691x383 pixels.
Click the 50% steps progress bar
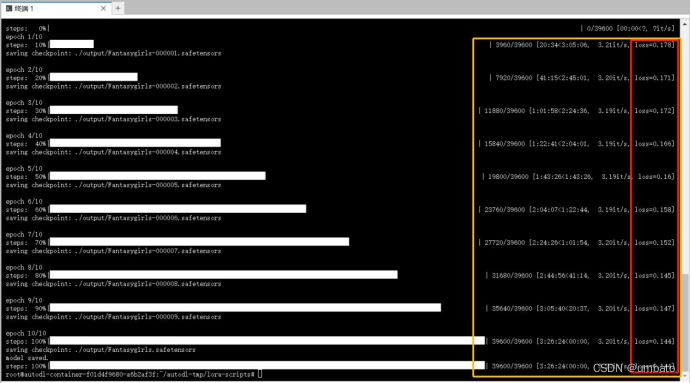pyautogui.click(x=157, y=176)
